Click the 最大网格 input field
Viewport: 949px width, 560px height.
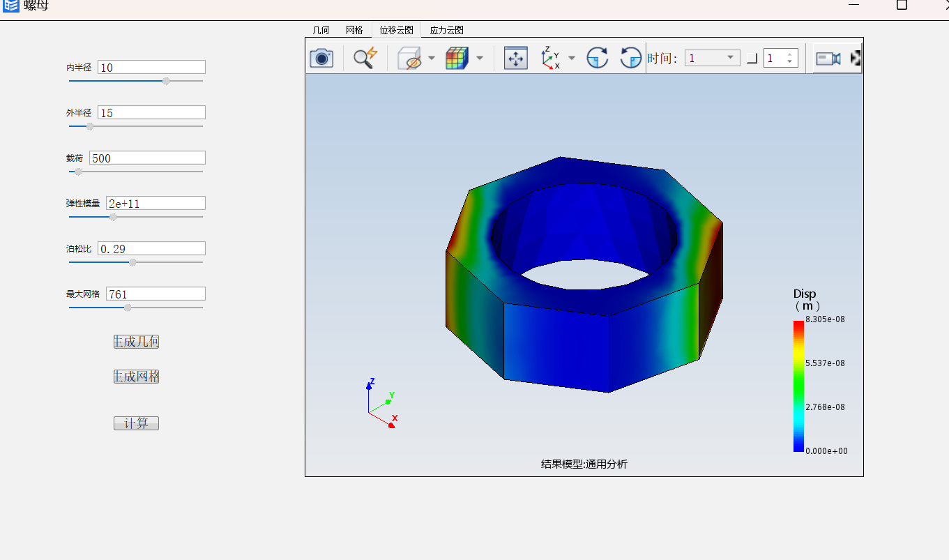[x=155, y=294]
